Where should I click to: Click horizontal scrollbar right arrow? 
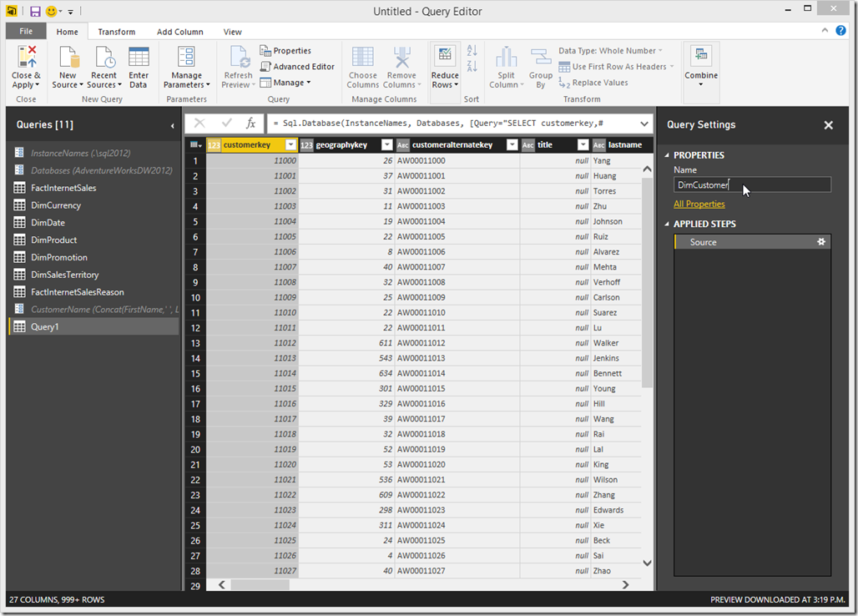pos(625,585)
